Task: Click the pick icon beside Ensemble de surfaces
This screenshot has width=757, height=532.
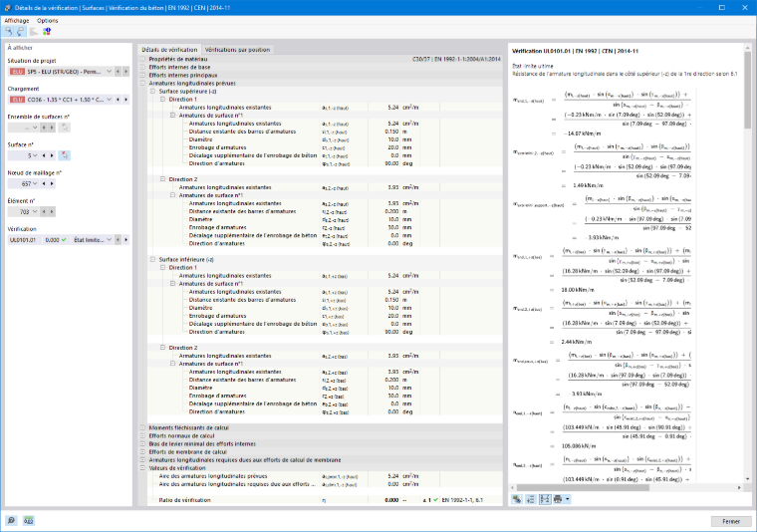Action: point(64,128)
